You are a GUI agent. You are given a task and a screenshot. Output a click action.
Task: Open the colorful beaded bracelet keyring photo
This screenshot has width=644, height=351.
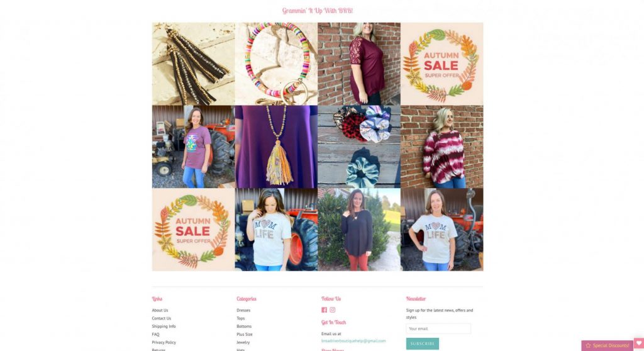pos(277,64)
